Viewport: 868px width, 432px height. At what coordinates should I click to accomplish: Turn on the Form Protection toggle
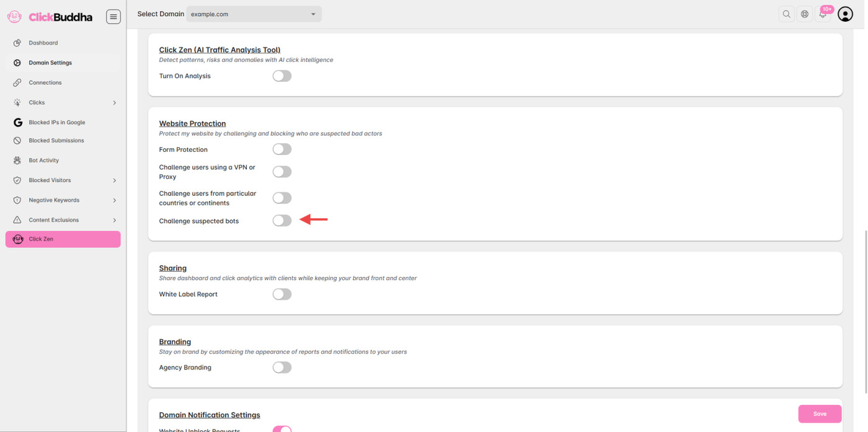point(282,149)
